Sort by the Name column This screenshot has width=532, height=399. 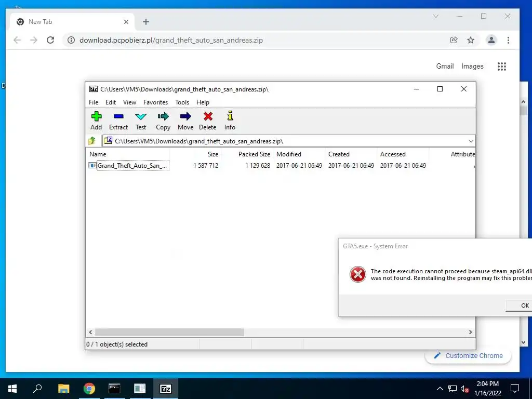[x=128, y=154]
